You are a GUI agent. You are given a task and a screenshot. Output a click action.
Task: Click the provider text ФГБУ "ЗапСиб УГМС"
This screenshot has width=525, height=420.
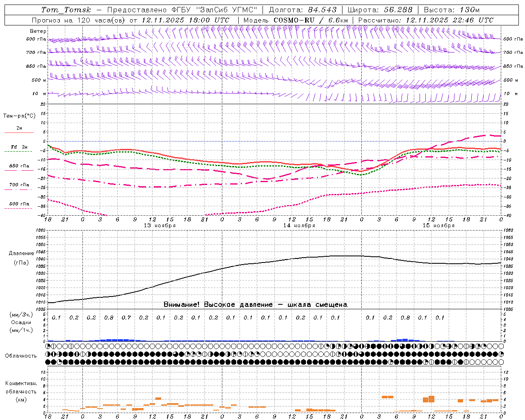point(214,10)
